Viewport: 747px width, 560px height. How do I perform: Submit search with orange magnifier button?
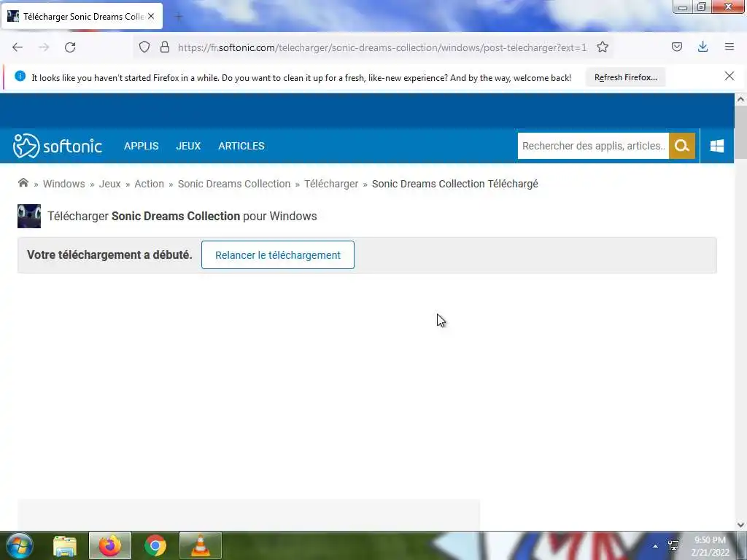[x=682, y=146]
